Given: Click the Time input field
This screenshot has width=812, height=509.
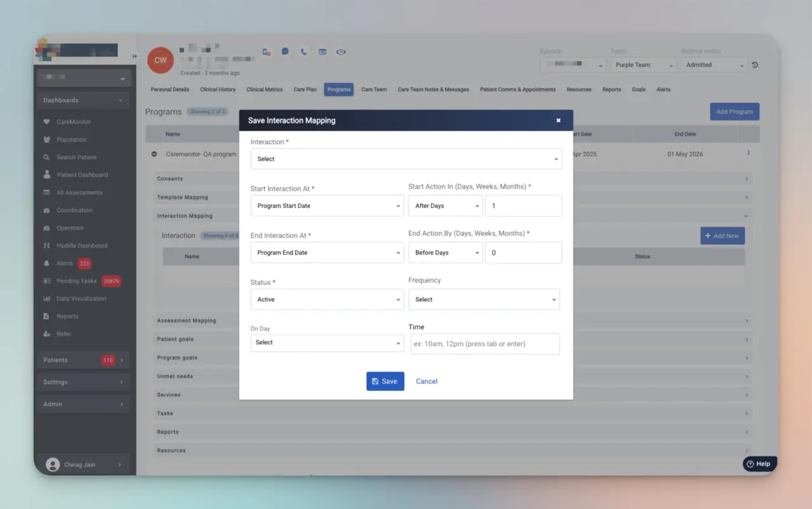Looking at the screenshot, I should pyautogui.click(x=485, y=344).
